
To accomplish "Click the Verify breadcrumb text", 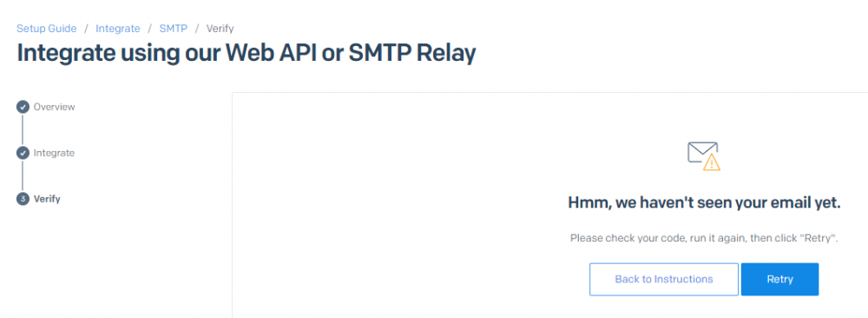I will tap(220, 29).
